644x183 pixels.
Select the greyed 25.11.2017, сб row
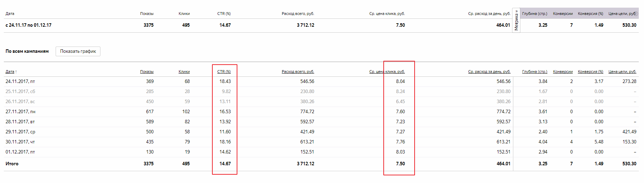click(x=20, y=91)
